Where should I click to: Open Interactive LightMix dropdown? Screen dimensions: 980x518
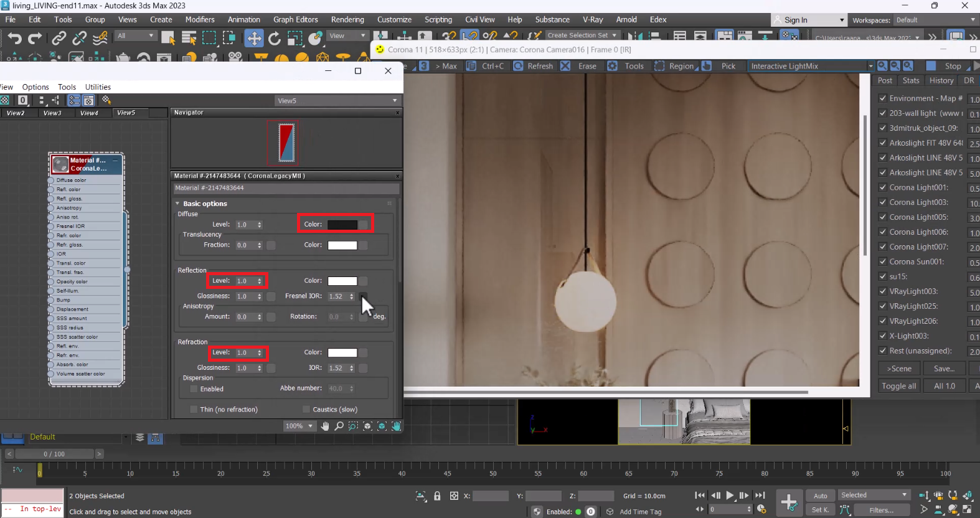click(811, 66)
